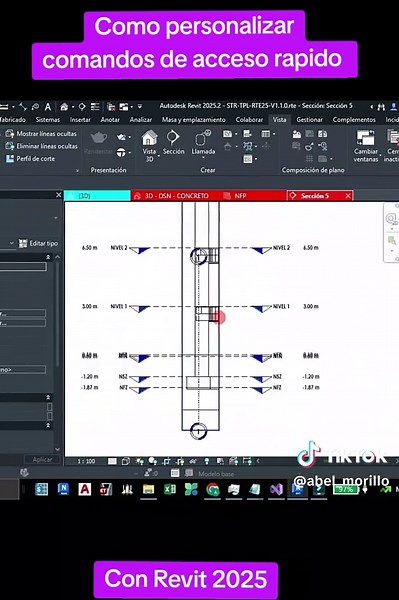Click the Aplicar button
The height and width of the screenshot is (600, 399).
(42, 459)
